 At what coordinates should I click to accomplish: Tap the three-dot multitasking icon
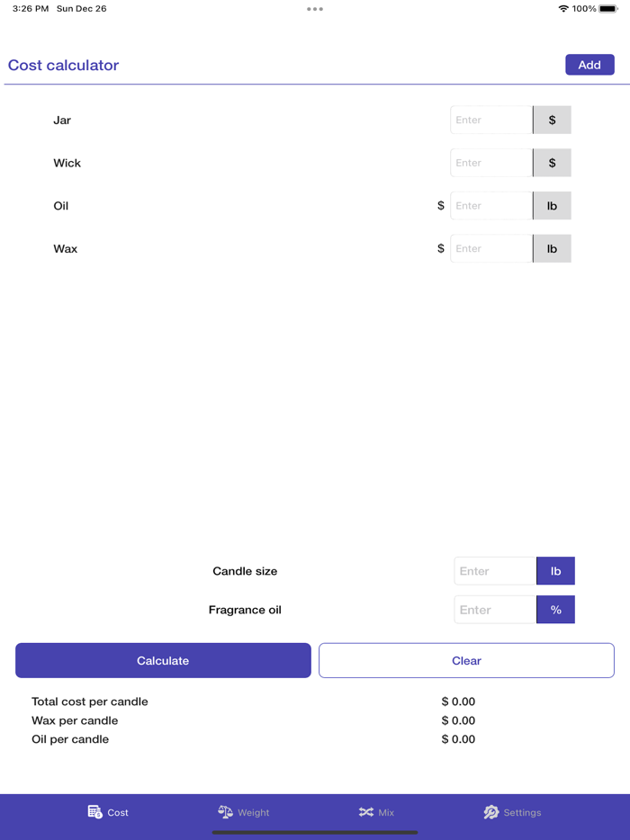[x=314, y=9]
